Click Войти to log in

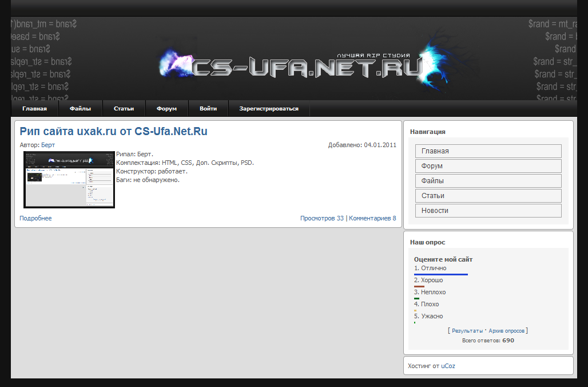[208, 109]
